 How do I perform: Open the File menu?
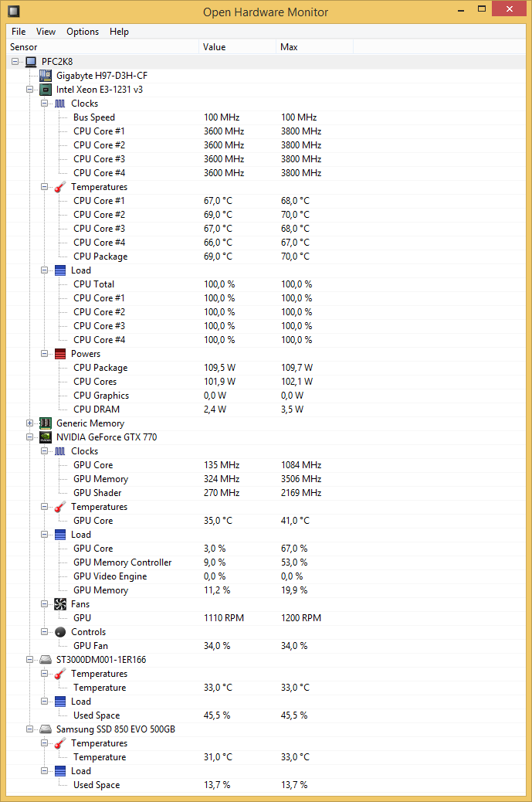click(x=19, y=32)
